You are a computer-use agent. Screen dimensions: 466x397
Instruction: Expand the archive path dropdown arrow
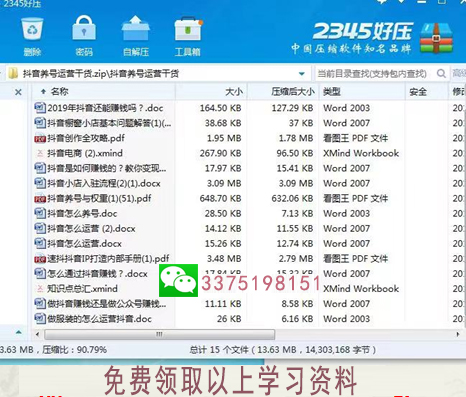pos(302,74)
